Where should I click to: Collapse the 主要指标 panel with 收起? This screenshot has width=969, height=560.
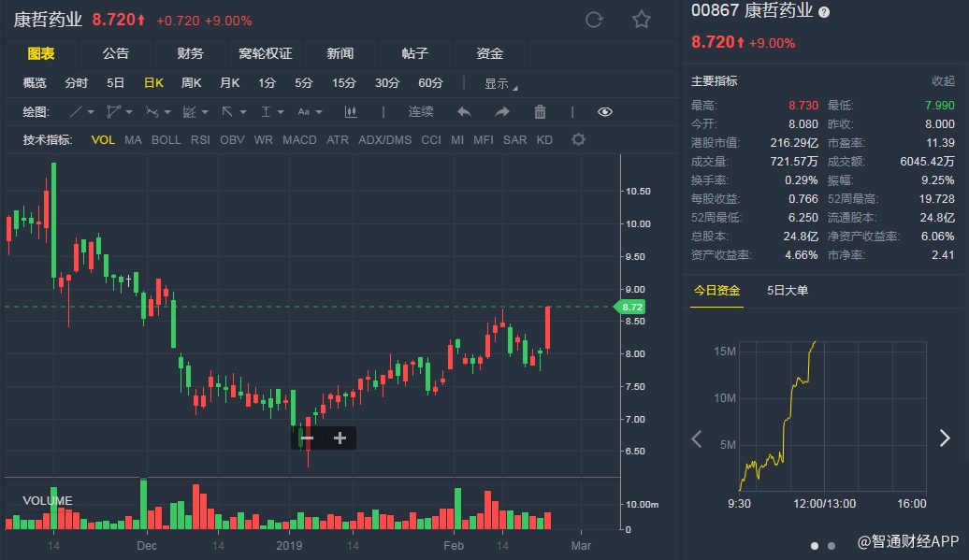click(943, 81)
